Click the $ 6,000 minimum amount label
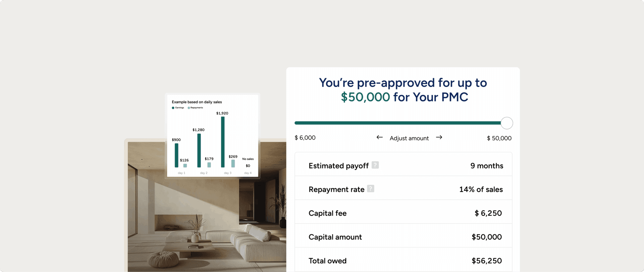 coord(305,138)
